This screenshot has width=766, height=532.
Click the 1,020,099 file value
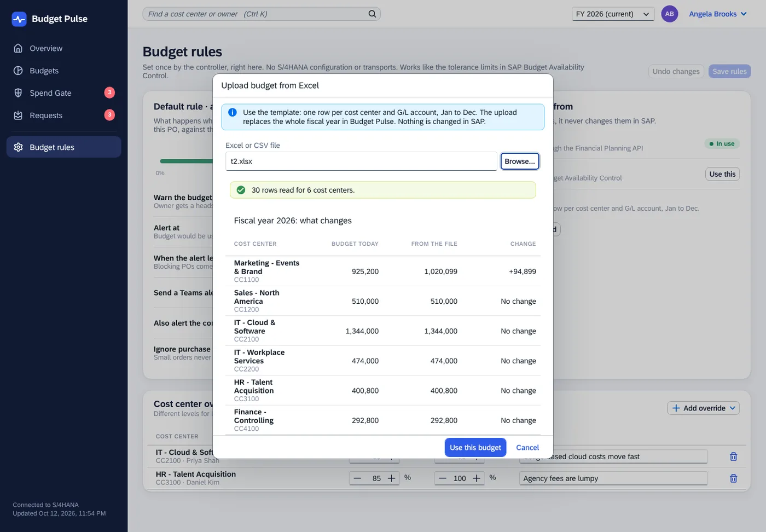coord(440,271)
